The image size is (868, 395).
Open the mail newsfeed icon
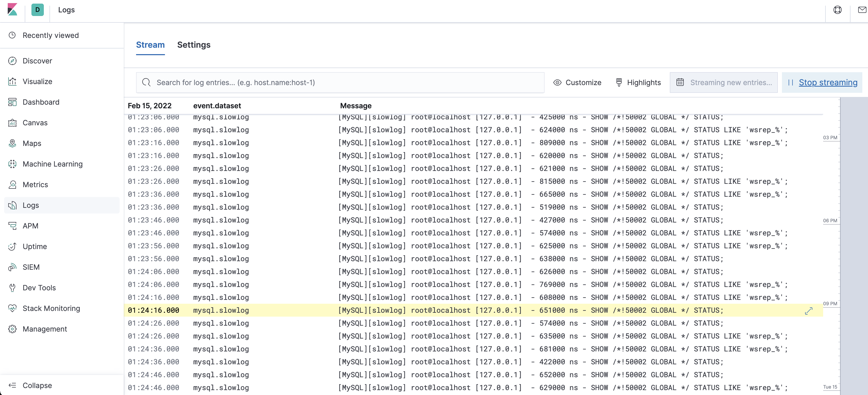point(862,10)
